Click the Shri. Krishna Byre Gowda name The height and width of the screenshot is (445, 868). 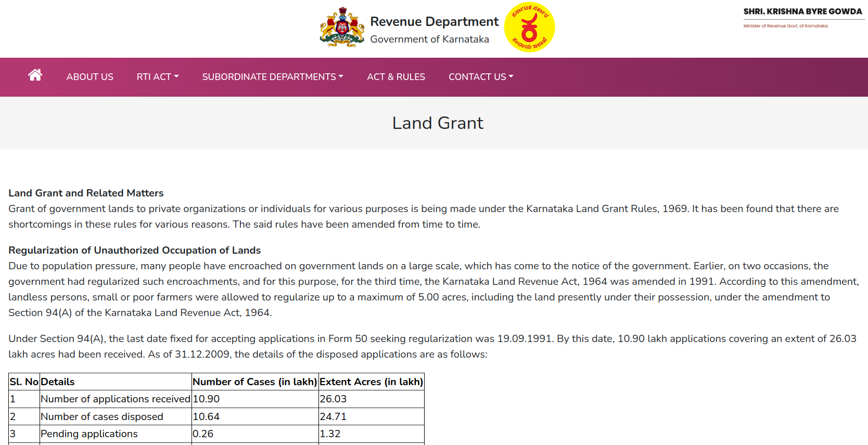coord(802,11)
